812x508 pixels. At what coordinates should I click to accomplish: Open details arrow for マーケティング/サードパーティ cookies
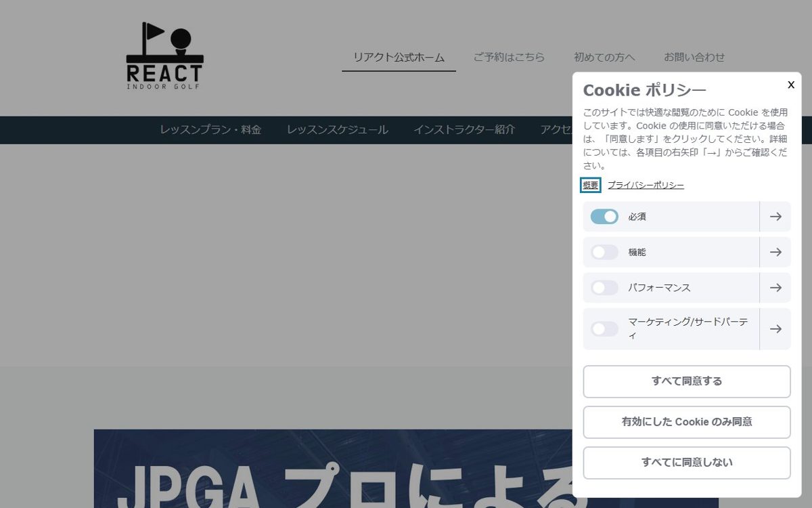(775, 329)
